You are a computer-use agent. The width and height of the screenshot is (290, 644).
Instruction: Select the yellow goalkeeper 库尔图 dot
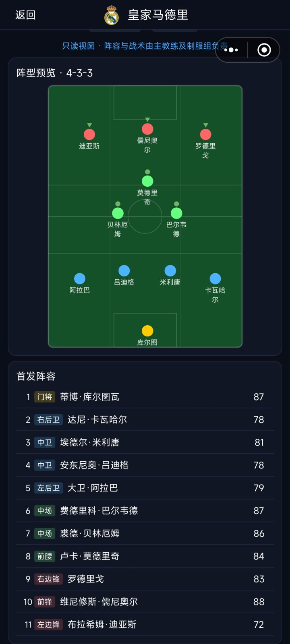click(x=147, y=331)
